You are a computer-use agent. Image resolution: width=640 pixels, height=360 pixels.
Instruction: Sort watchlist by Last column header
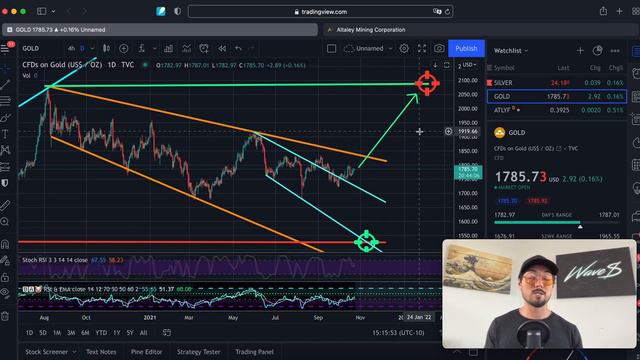563,68
